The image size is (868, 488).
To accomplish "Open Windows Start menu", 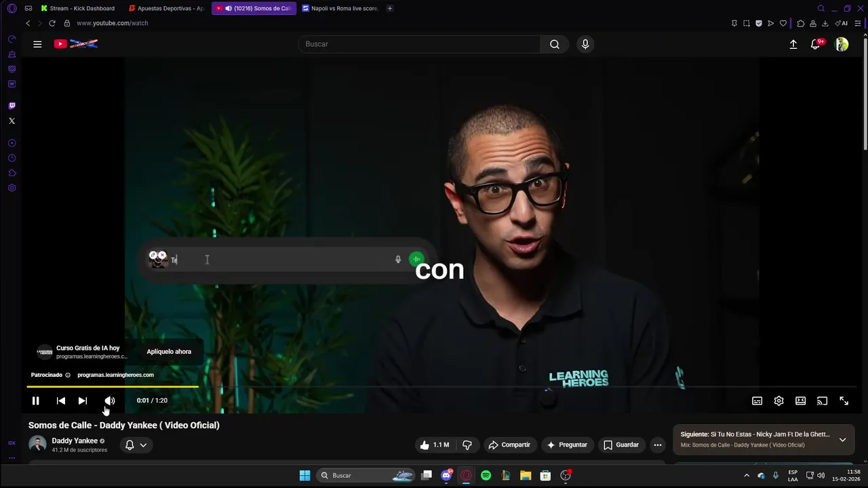I will click(x=305, y=475).
